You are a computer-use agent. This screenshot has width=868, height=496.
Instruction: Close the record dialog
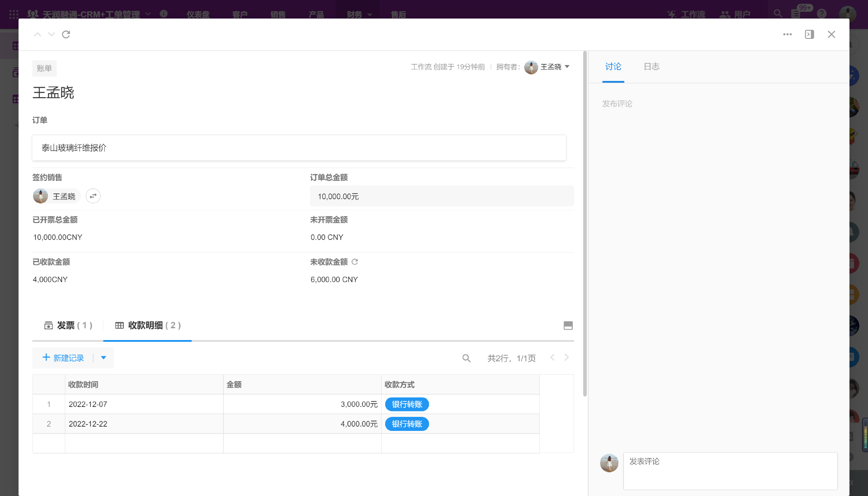click(x=831, y=34)
